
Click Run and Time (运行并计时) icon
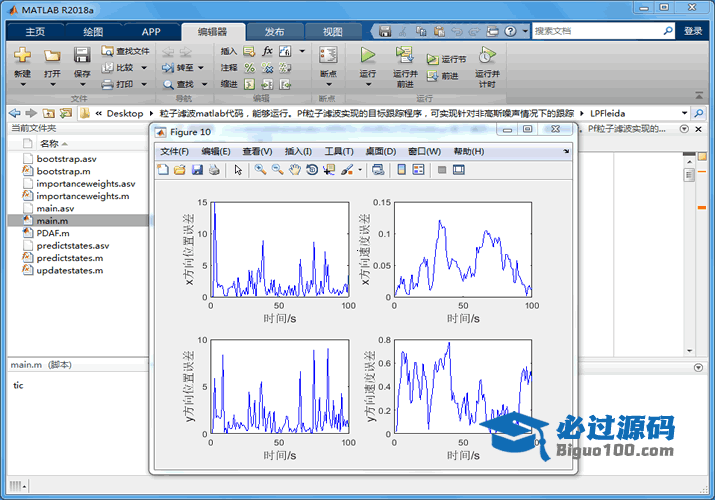(487, 55)
